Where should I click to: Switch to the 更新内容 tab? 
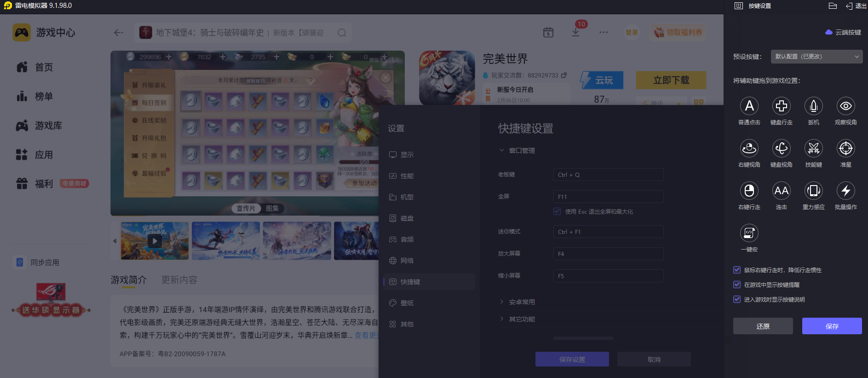pos(179,280)
